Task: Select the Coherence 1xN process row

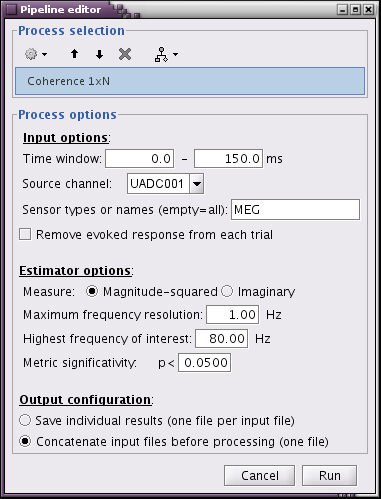Action: tap(190, 81)
